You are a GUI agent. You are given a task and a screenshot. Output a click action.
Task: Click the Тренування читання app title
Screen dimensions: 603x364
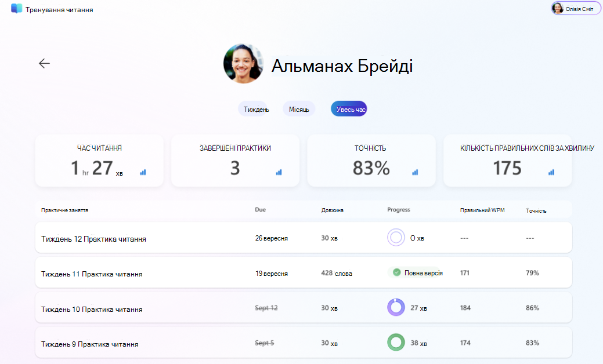pyautogui.click(x=59, y=10)
